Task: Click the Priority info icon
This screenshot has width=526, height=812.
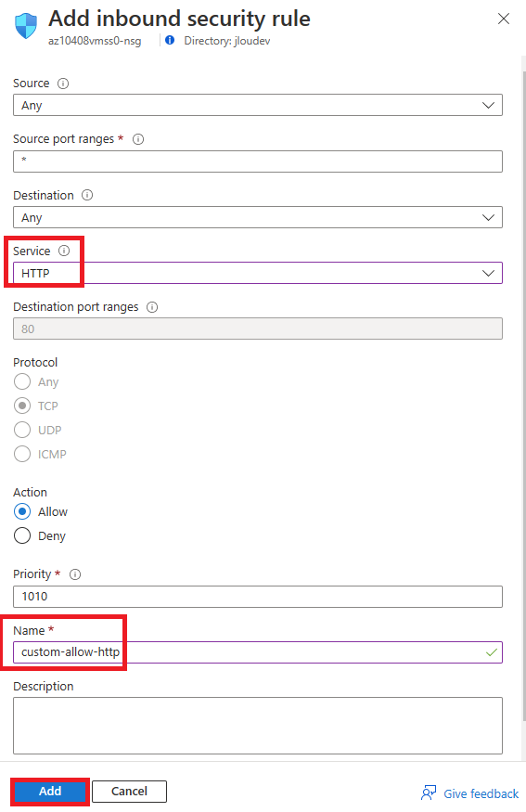Action: (x=75, y=574)
